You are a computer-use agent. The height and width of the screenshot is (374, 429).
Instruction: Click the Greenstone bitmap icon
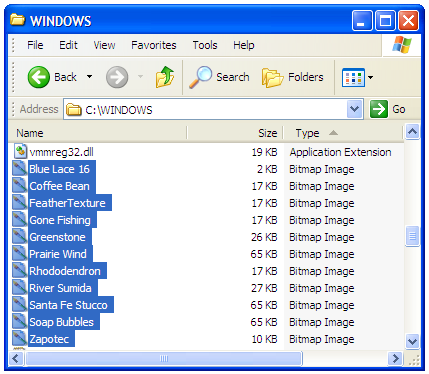point(20,237)
